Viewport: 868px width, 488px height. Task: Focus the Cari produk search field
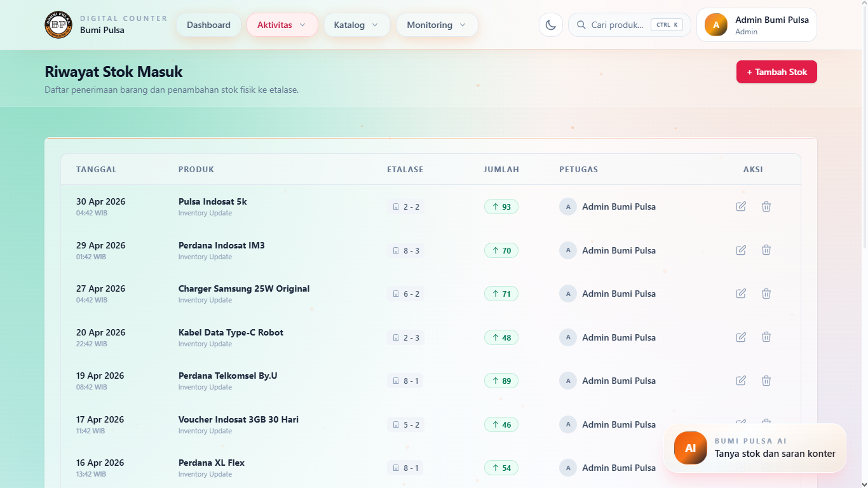click(629, 25)
